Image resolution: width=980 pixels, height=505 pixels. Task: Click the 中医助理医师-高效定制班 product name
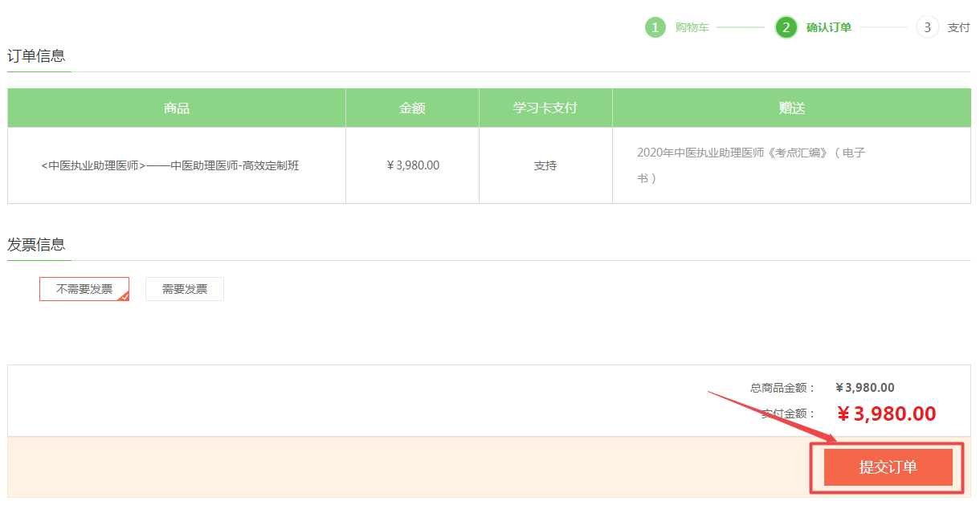[x=170, y=166]
